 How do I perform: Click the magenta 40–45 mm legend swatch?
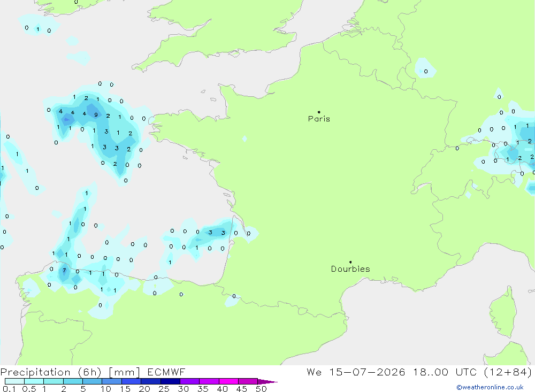[x=228, y=381]
